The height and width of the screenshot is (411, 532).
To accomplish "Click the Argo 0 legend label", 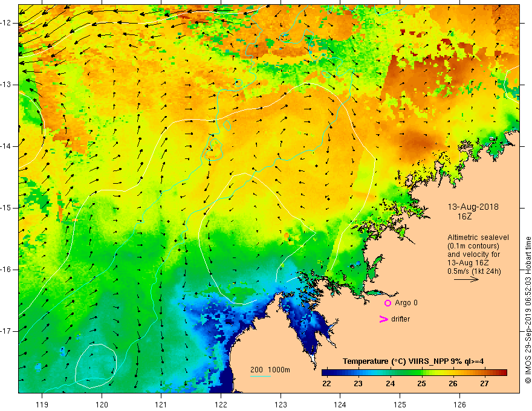I will [x=406, y=302].
